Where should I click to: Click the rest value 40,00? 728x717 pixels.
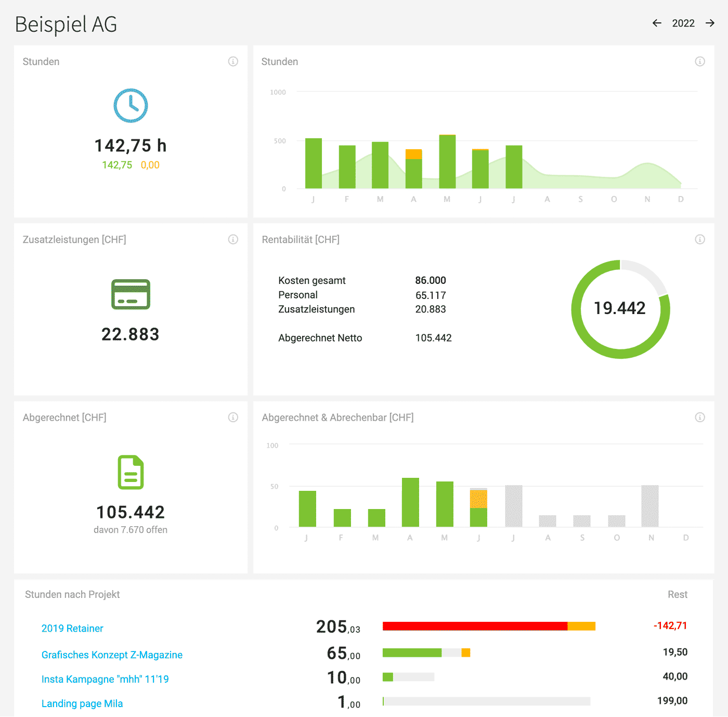(x=675, y=676)
